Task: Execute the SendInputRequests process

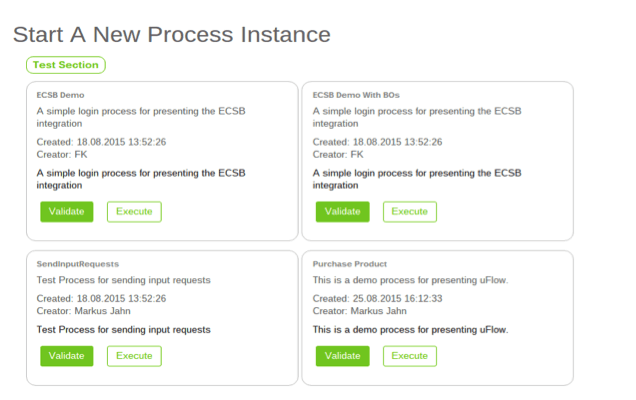Action: click(x=134, y=356)
